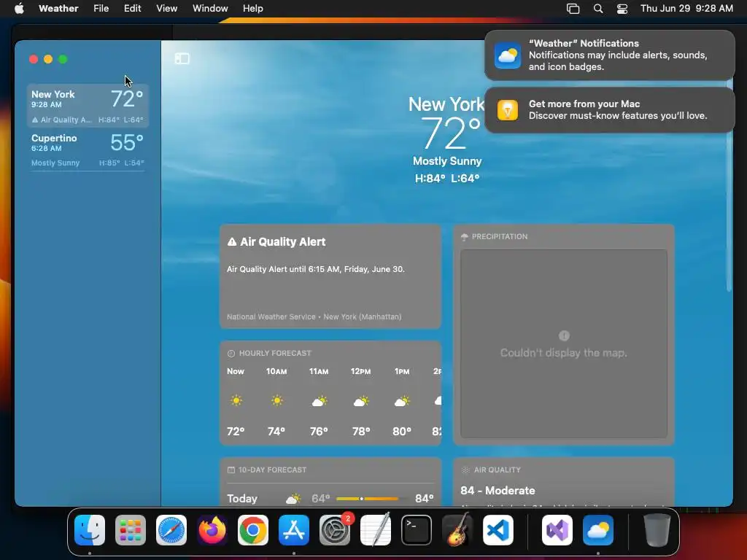Open the Apple menu
This screenshot has width=747, height=560.
click(19, 8)
